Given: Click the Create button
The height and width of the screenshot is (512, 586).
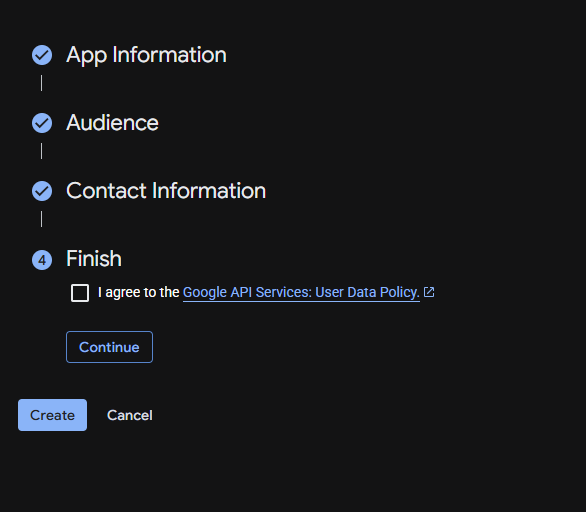Looking at the screenshot, I should (x=52, y=415).
